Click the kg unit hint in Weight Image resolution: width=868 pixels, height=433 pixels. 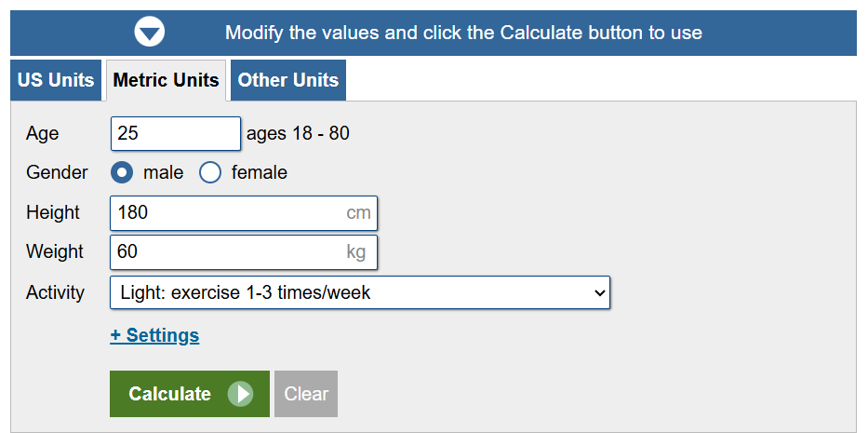356,252
